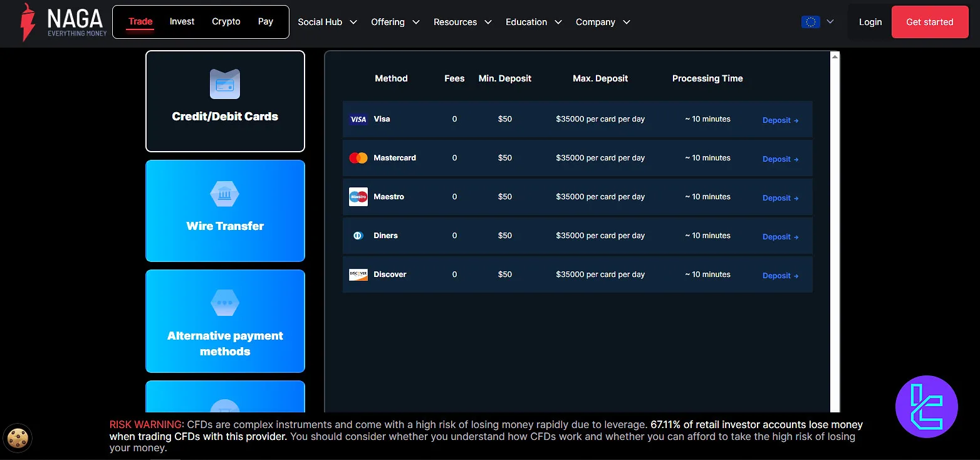This screenshot has height=460, width=980.
Task: Open the language selector flag dropdown
Action: point(818,21)
